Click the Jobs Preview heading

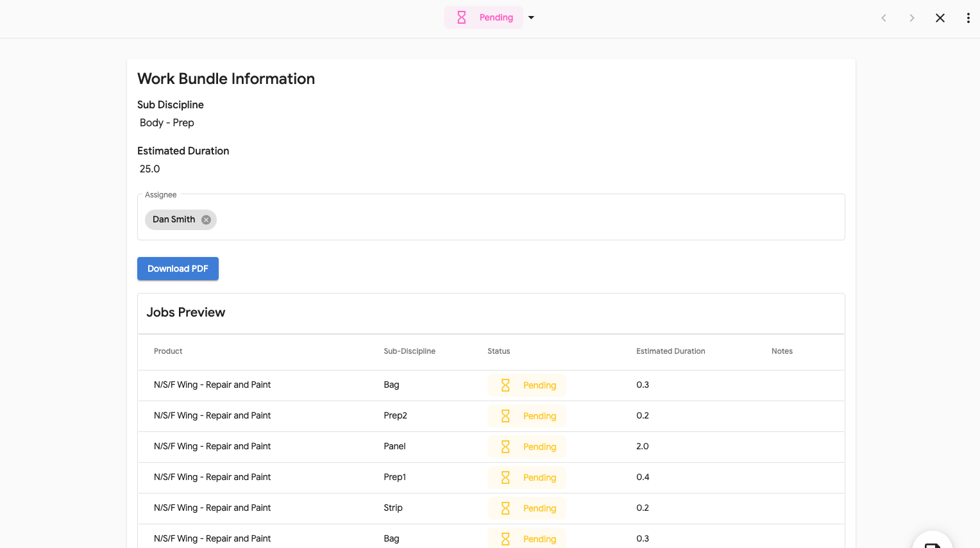pyautogui.click(x=186, y=312)
